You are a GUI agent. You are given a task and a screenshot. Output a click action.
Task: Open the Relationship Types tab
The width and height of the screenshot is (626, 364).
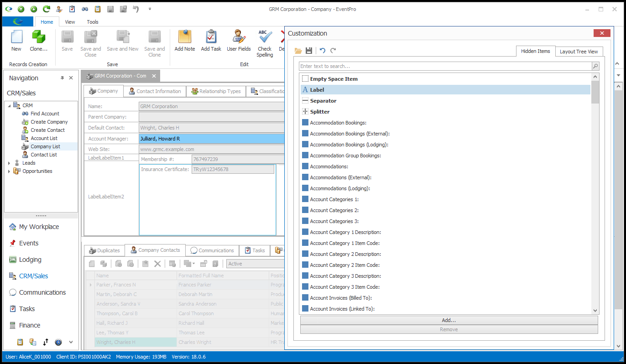point(216,91)
